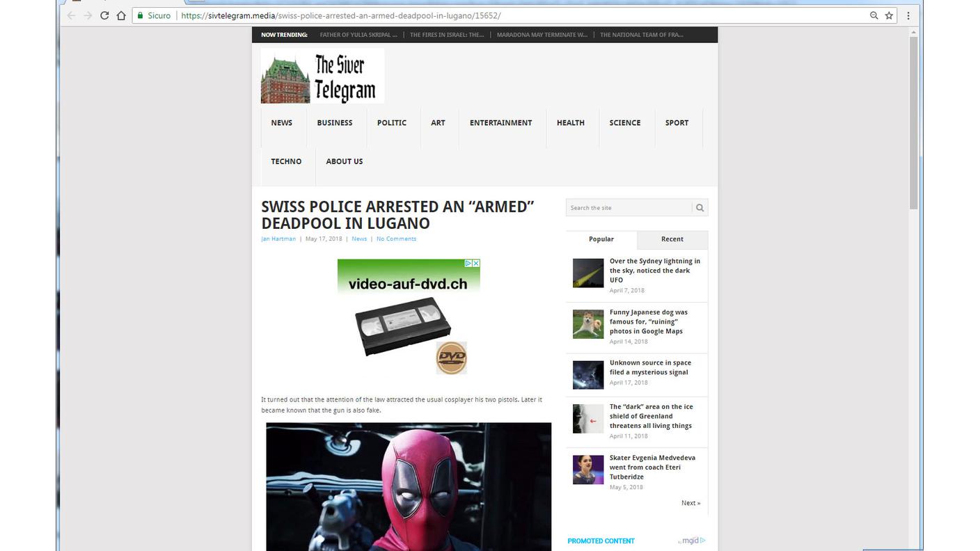Click the News category link under title

tap(359, 239)
